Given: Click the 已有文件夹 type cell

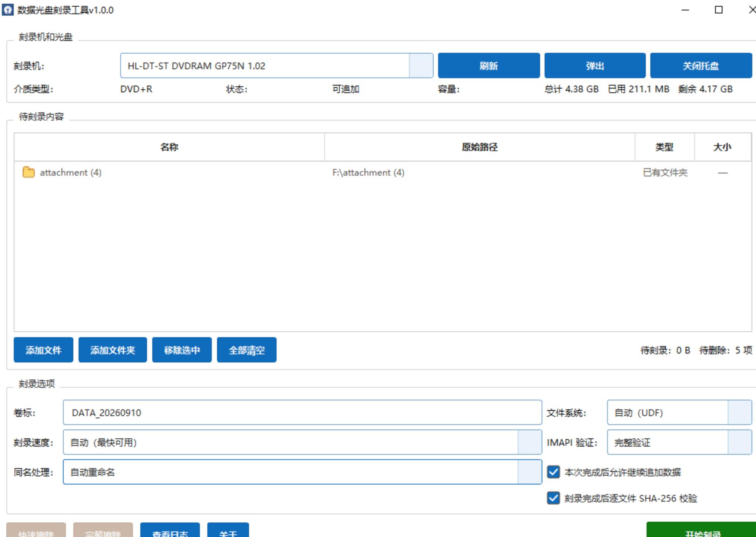Looking at the screenshot, I should coord(665,172).
